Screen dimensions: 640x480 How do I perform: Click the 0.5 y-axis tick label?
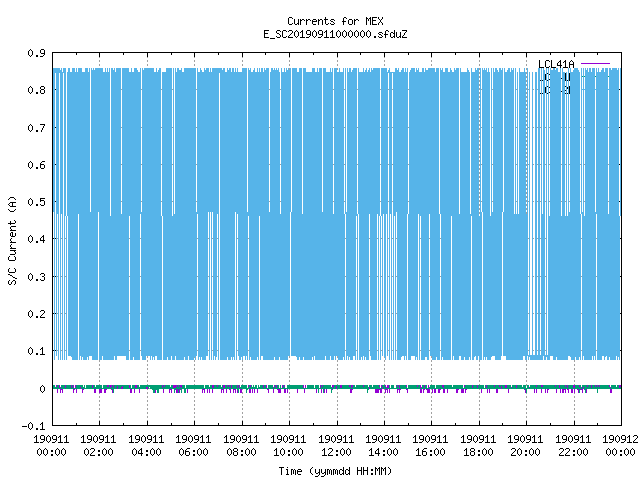point(36,202)
